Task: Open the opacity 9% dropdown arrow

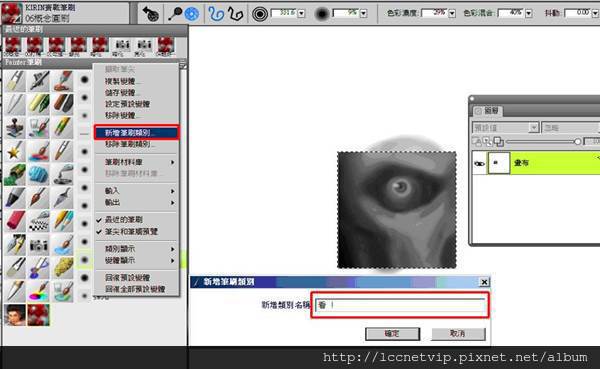Action: 364,14
